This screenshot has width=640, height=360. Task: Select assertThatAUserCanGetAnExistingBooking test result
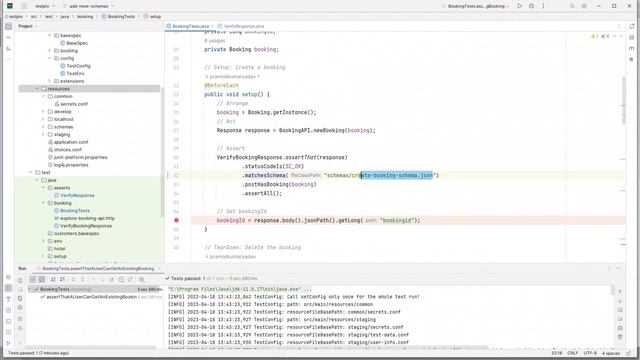pyautogui.click(x=101, y=297)
